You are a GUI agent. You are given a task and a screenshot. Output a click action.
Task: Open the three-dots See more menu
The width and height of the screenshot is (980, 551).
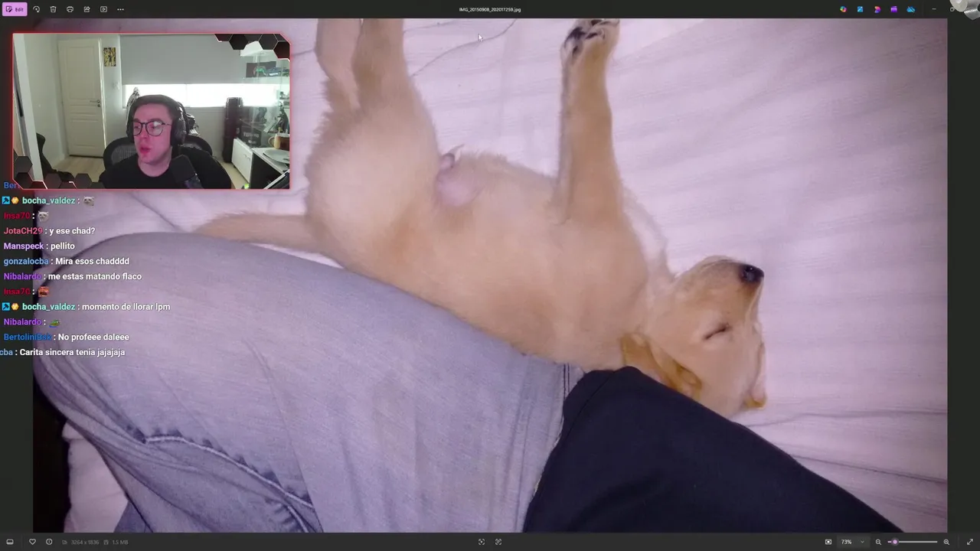click(x=120, y=9)
